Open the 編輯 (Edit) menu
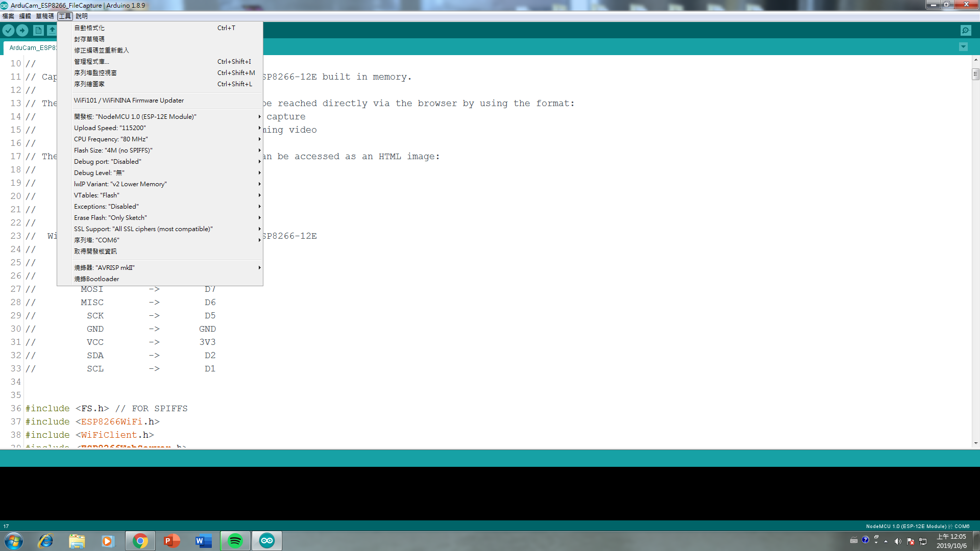The image size is (980, 551). [x=25, y=16]
